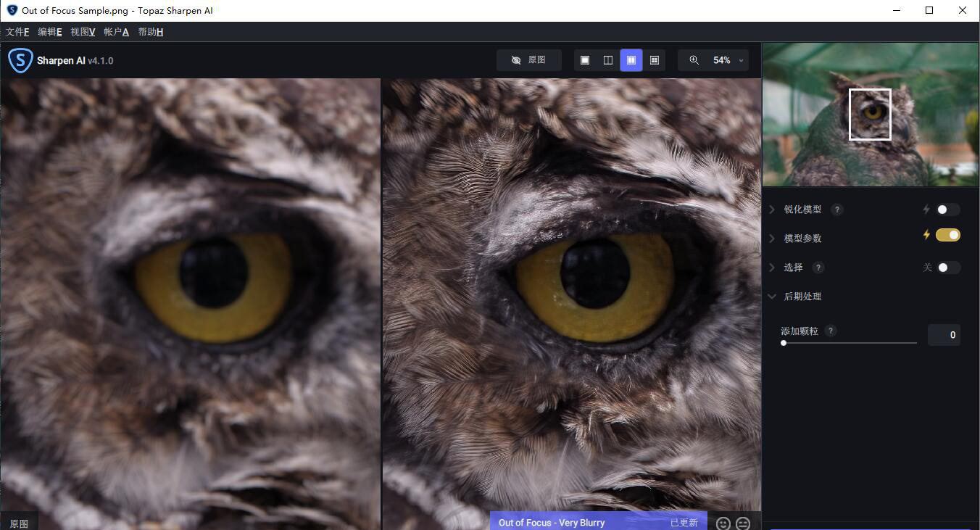Image resolution: width=980 pixels, height=530 pixels.
Task: Toggle the 选择 switch on
Action: tap(948, 268)
